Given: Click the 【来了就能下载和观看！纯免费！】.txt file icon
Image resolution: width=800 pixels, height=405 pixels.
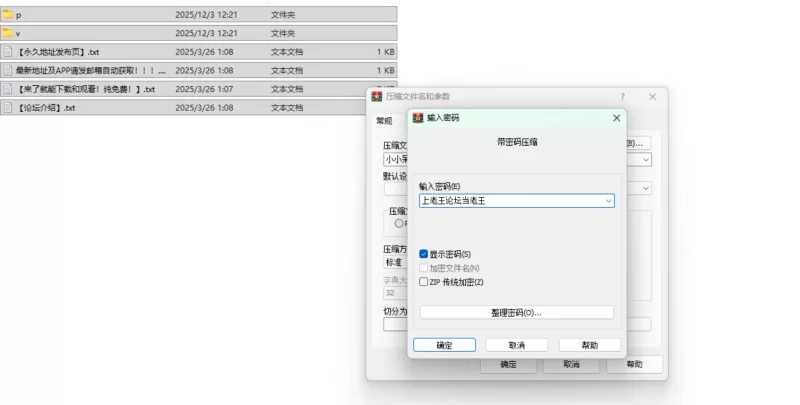Looking at the screenshot, I should coord(8,89).
